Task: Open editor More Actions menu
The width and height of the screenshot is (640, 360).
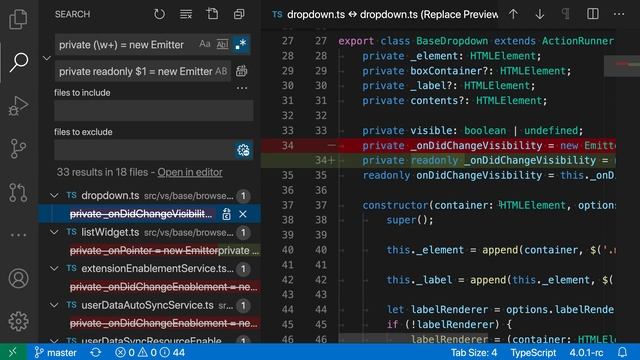Action: click(619, 14)
